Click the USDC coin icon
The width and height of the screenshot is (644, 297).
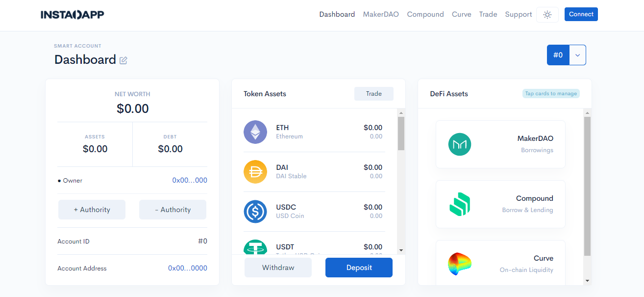pos(255,212)
